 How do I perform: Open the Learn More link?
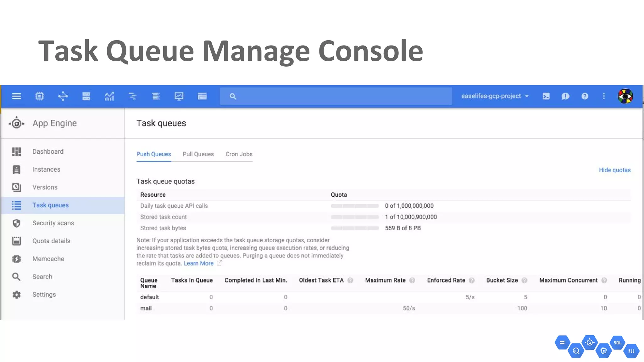pos(199,263)
